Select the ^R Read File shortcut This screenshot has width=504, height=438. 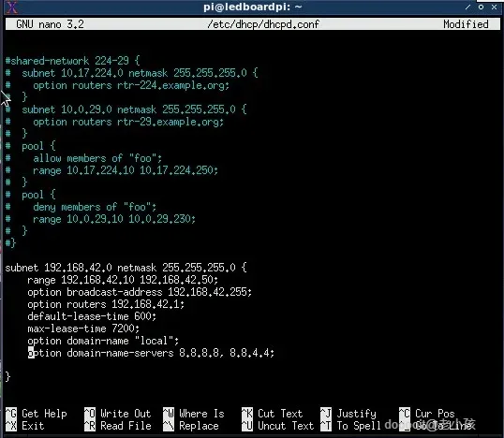(x=118, y=426)
